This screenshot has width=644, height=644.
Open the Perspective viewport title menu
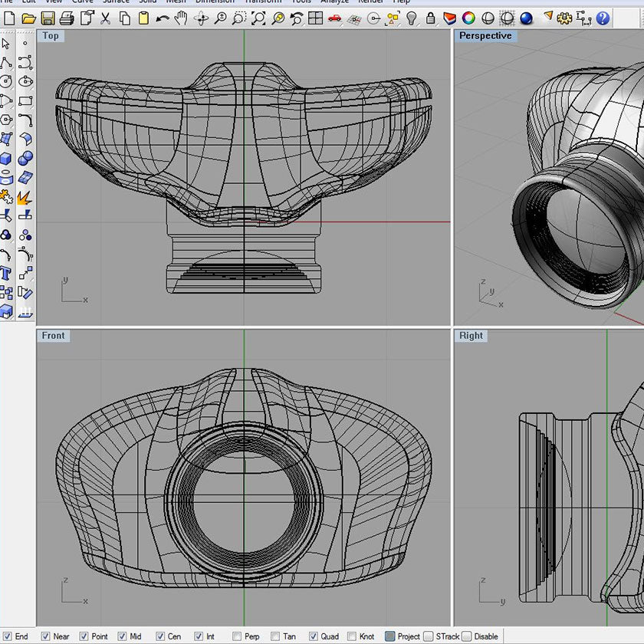pyautogui.click(x=485, y=36)
